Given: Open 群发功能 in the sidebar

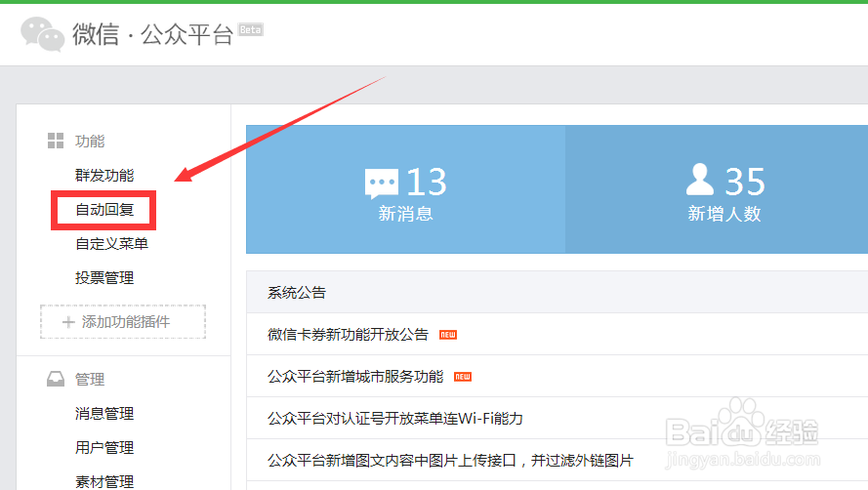Looking at the screenshot, I should 104,175.
